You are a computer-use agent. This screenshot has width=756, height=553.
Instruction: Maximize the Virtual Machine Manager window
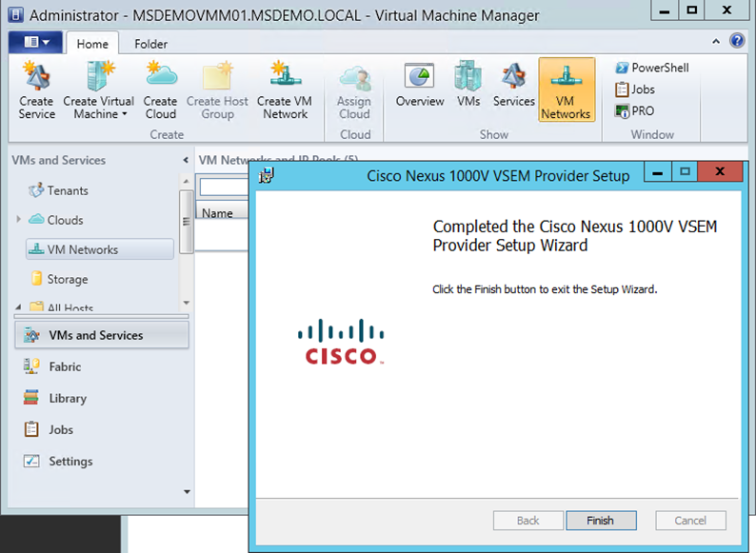coord(691,10)
